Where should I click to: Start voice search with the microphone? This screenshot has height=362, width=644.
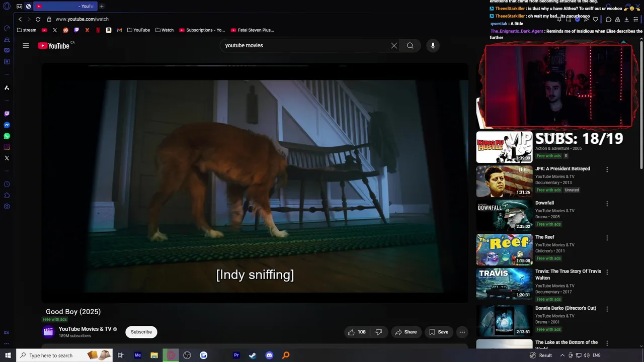[433, 45]
